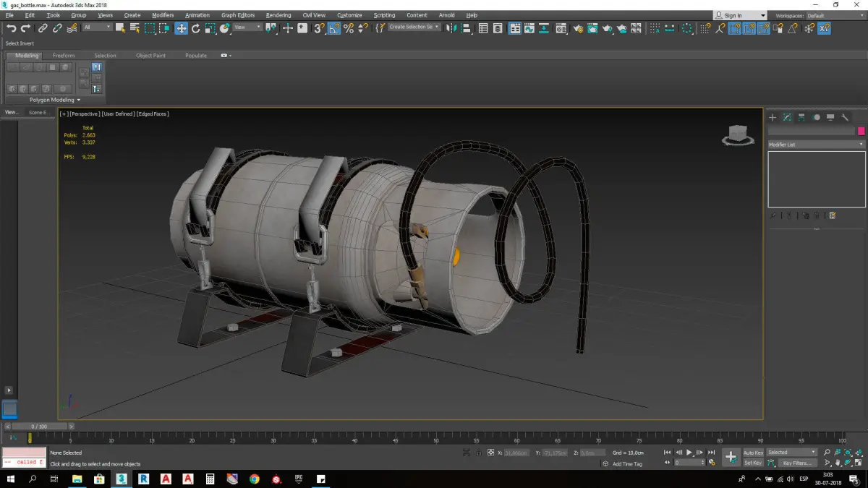The width and height of the screenshot is (868, 488).
Task: Toggle the Angle Snap button
Action: pyautogui.click(x=334, y=28)
